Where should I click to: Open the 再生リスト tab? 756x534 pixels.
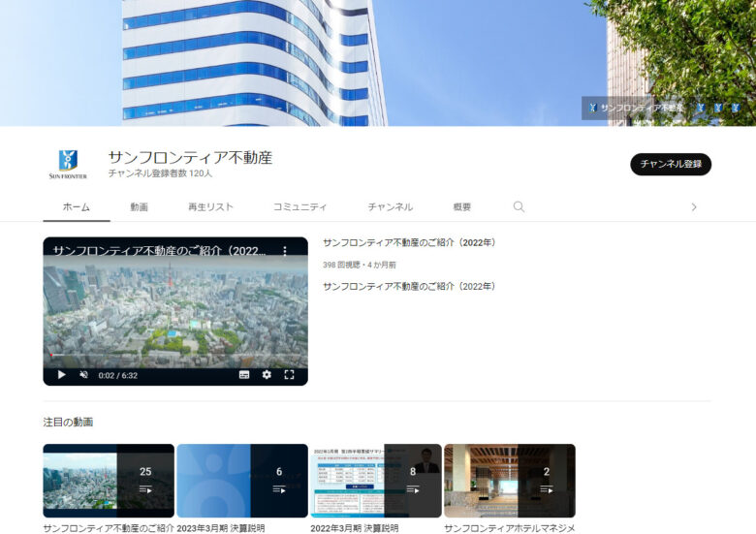coord(210,206)
